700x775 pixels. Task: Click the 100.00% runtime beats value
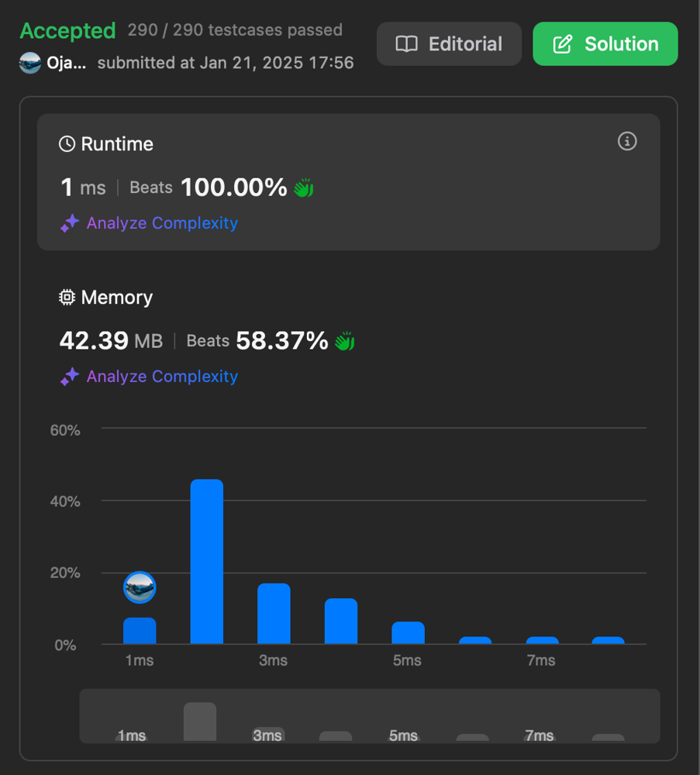click(234, 188)
